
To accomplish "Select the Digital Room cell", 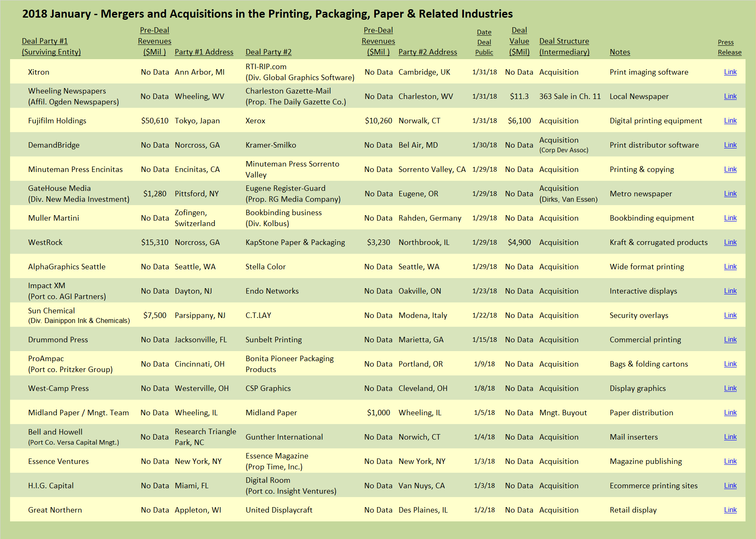I will [291, 486].
